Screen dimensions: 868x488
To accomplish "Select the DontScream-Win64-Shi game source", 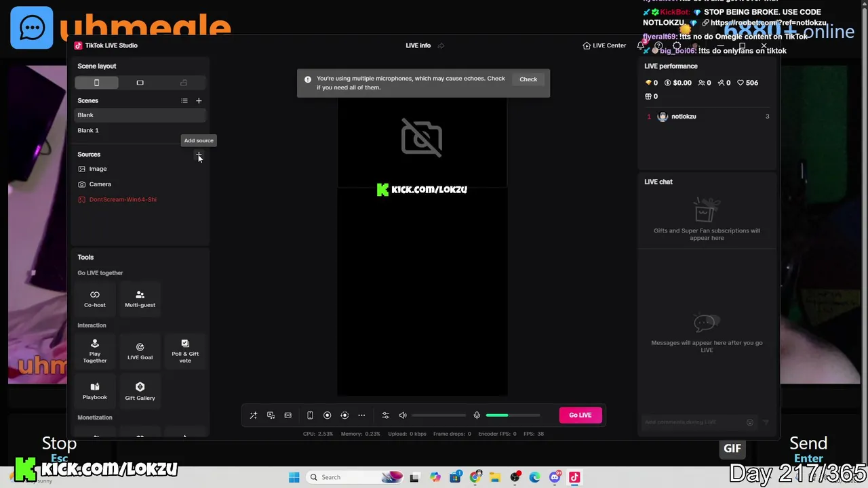I will [x=140, y=199].
